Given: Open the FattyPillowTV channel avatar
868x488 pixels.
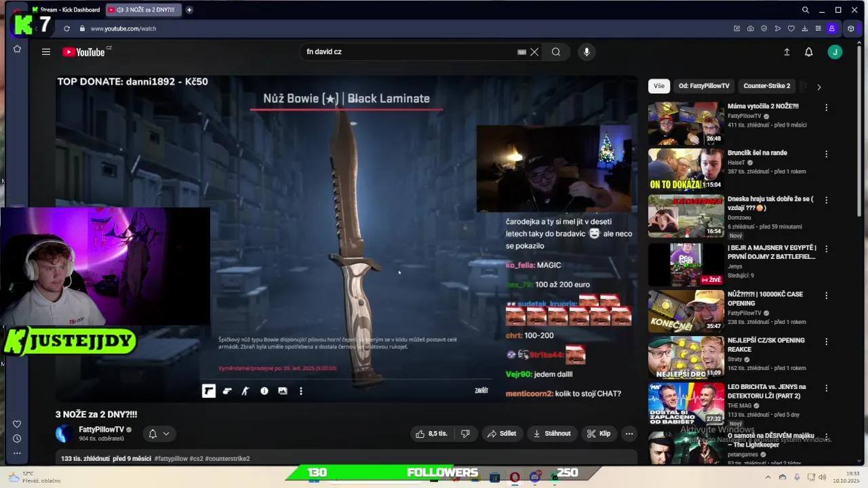Looking at the screenshot, I should point(64,434).
